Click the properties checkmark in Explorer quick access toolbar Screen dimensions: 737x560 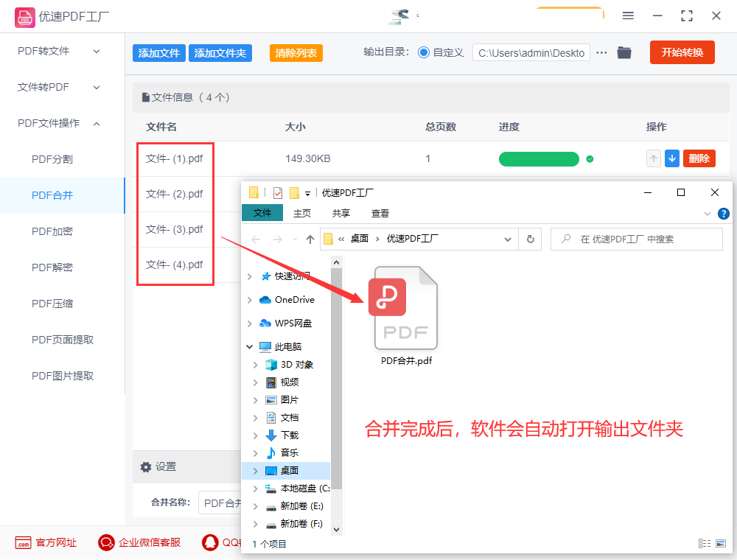click(278, 192)
